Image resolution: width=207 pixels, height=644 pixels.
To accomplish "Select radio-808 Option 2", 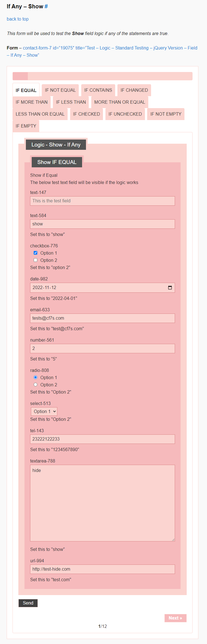I will point(35,385).
